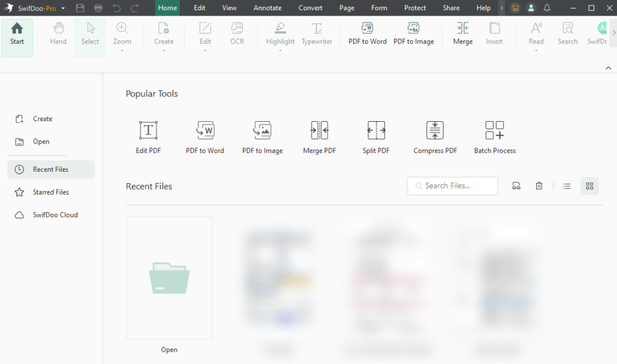Open the Form tab
This screenshot has height=364, width=617.
[x=379, y=8]
